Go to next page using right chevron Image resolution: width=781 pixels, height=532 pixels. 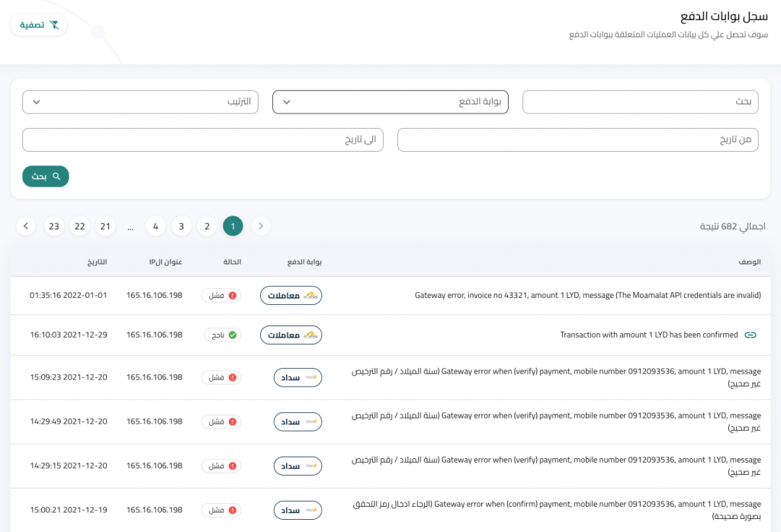(26, 226)
